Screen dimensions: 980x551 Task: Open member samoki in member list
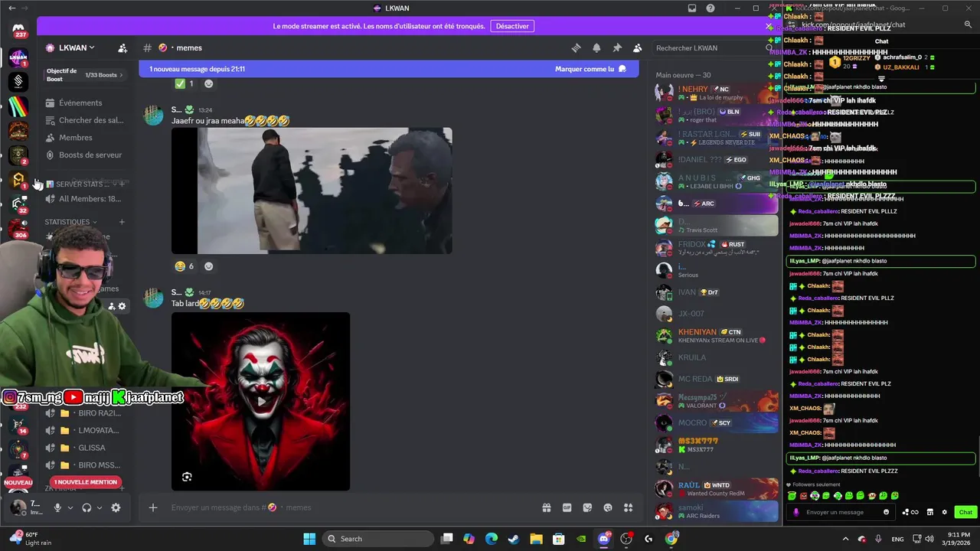click(716, 511)
